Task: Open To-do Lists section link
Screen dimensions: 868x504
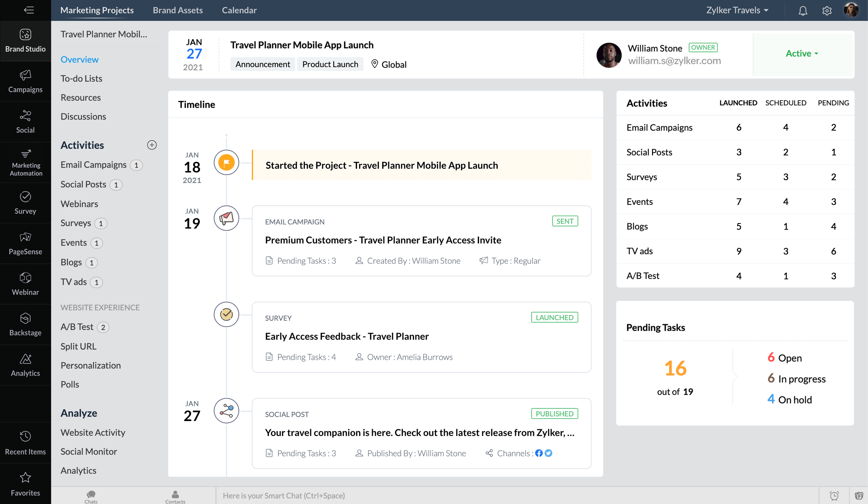Action: 81,78
